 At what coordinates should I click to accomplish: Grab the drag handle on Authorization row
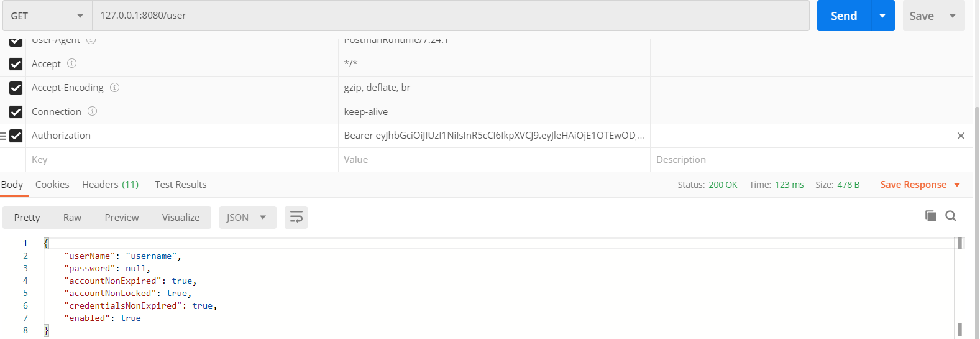pyautogui.click(x=3, y=136)
